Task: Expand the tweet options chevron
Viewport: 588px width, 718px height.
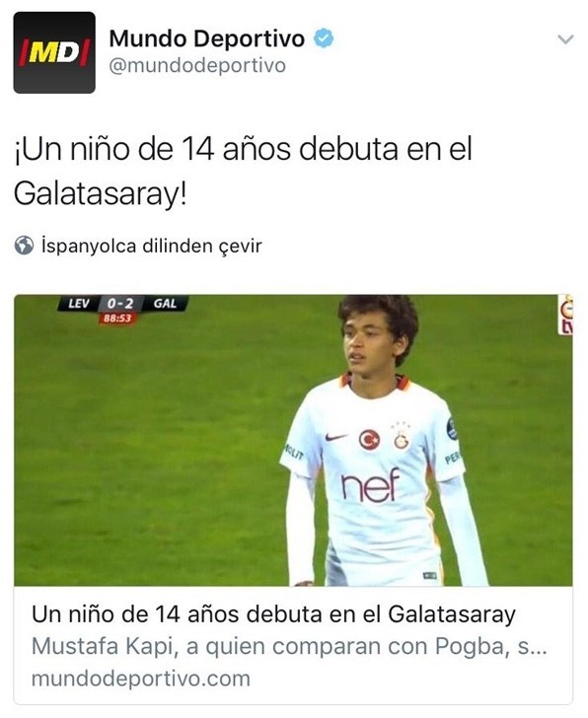Action: [x=565, y=39]
